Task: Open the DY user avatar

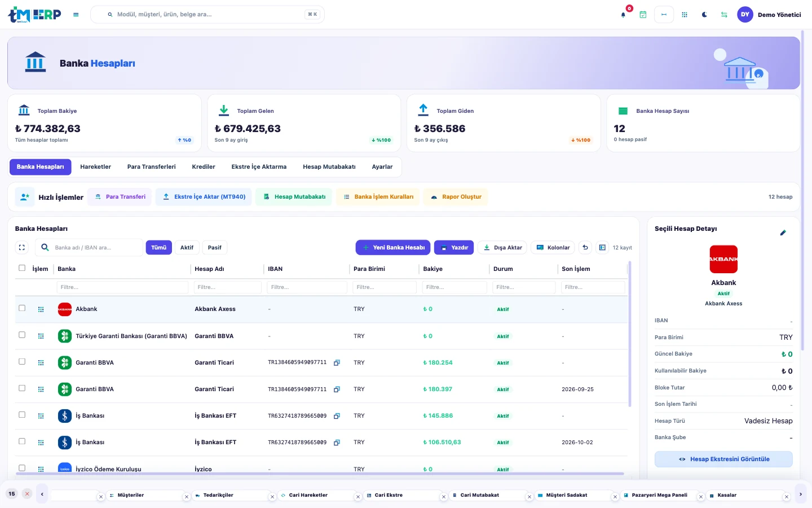Action: 745,15
